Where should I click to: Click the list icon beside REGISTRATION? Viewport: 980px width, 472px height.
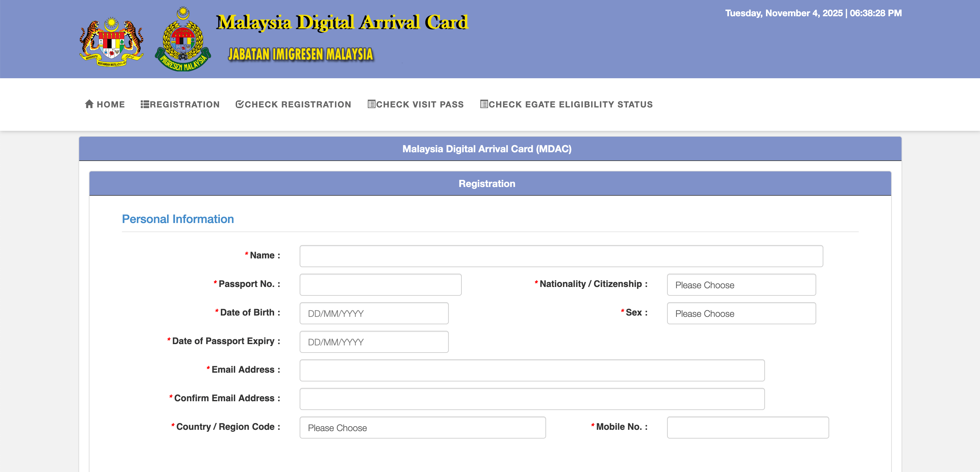(x=145, y=105)
